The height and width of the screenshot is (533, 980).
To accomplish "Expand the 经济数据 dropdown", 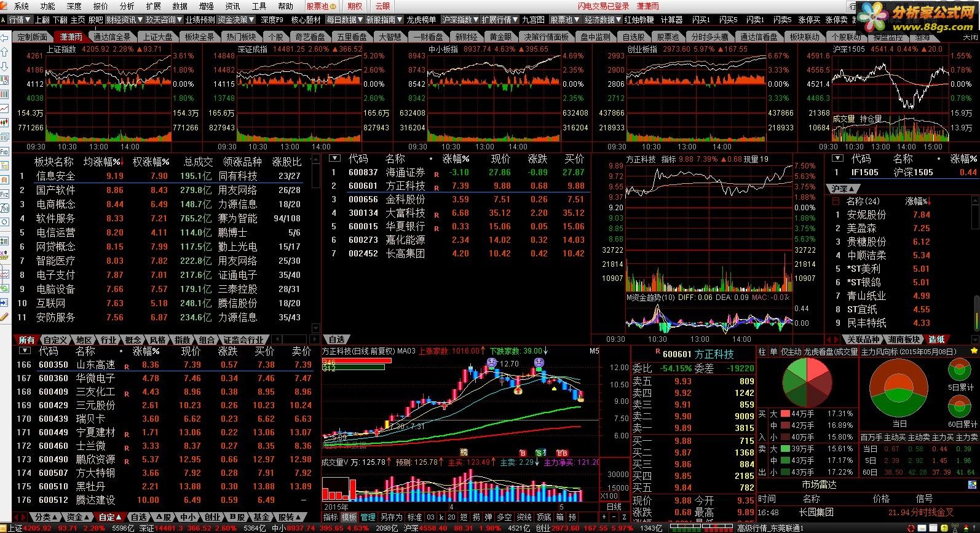I will tap(603, 20).
